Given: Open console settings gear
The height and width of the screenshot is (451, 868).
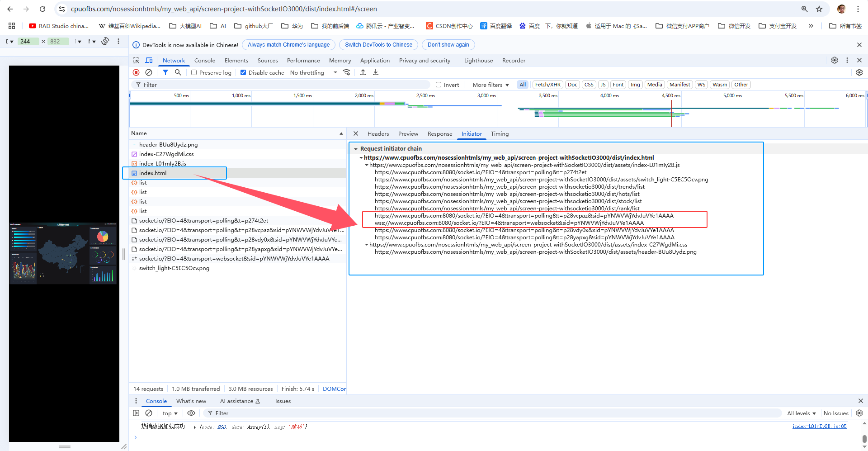Looking at the screenshot, I should click(x=859, y=413).
